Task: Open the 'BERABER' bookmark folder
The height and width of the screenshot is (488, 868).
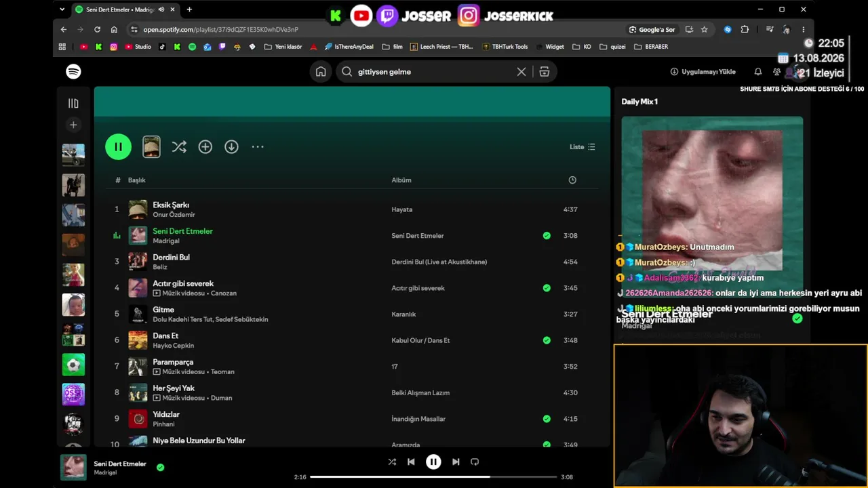Action: coord(651,47)
